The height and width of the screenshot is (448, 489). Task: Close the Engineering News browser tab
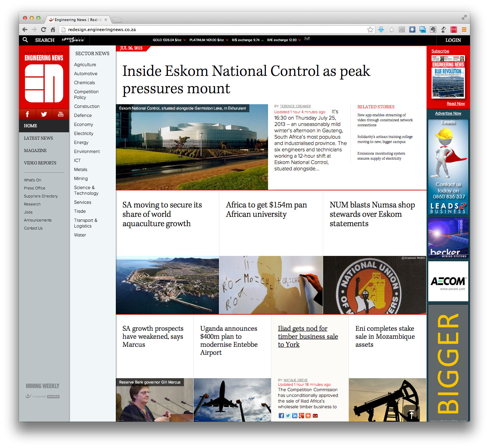(106, 20)
